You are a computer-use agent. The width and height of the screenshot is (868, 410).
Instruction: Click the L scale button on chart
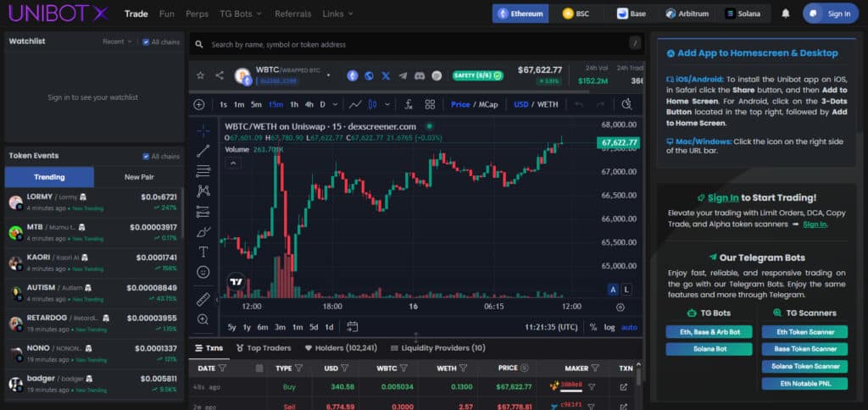(x=626, y=290)
